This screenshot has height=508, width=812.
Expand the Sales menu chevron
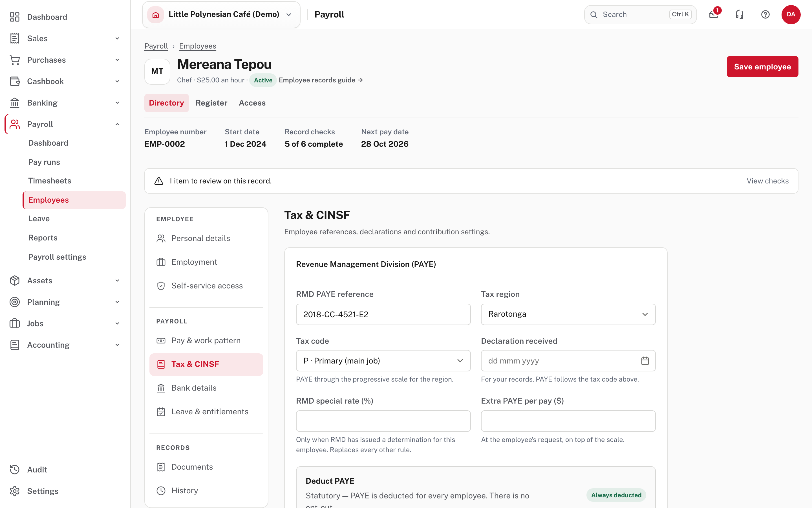coord(118,38)
